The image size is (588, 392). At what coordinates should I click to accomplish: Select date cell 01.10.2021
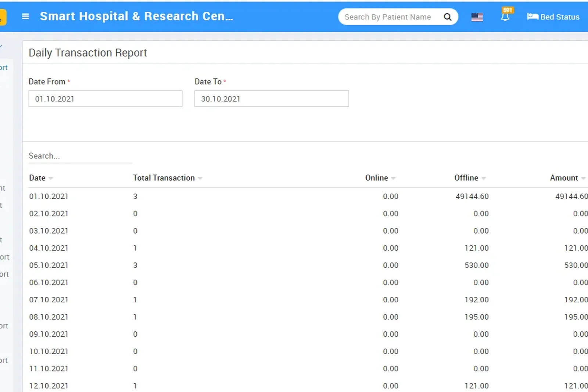click(49, 197)
